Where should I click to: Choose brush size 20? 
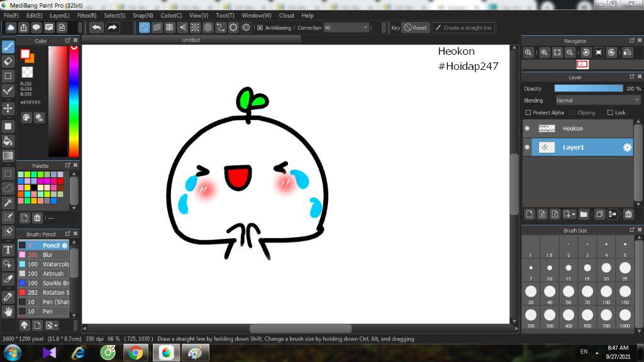pos(606,270)
